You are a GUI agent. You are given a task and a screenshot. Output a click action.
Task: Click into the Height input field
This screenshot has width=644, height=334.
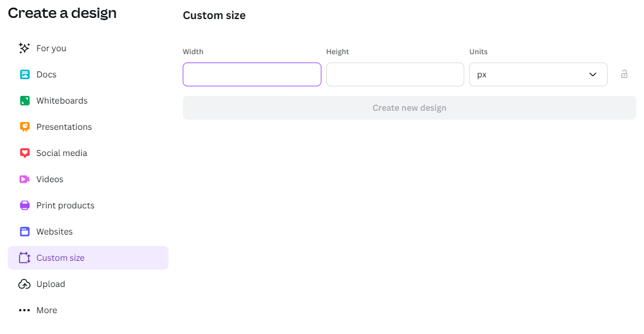click(395, 74)
